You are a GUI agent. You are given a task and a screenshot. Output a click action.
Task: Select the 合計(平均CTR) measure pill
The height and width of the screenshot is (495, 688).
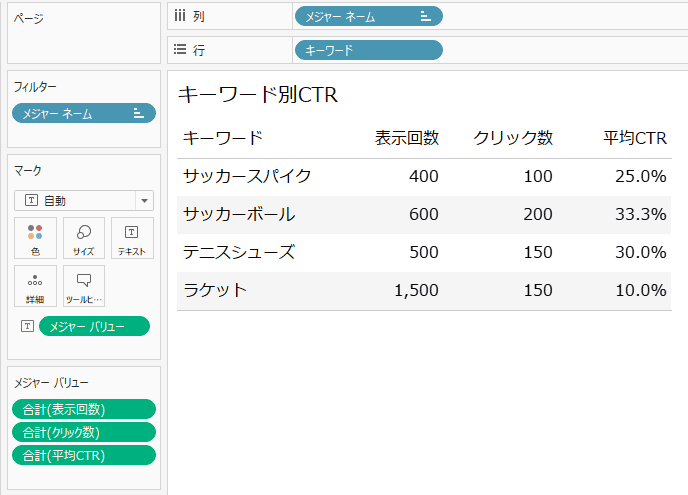coord(84,455)
